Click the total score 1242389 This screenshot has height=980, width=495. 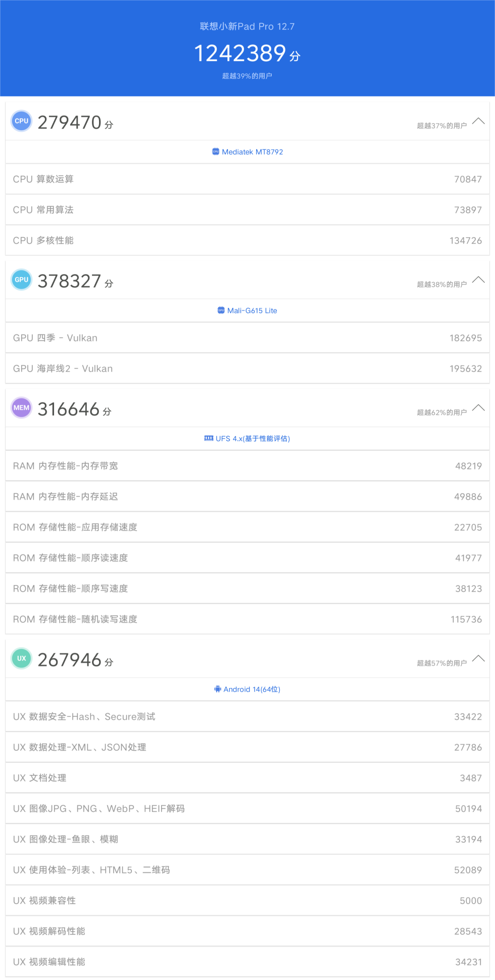click(x=240, y=54)
